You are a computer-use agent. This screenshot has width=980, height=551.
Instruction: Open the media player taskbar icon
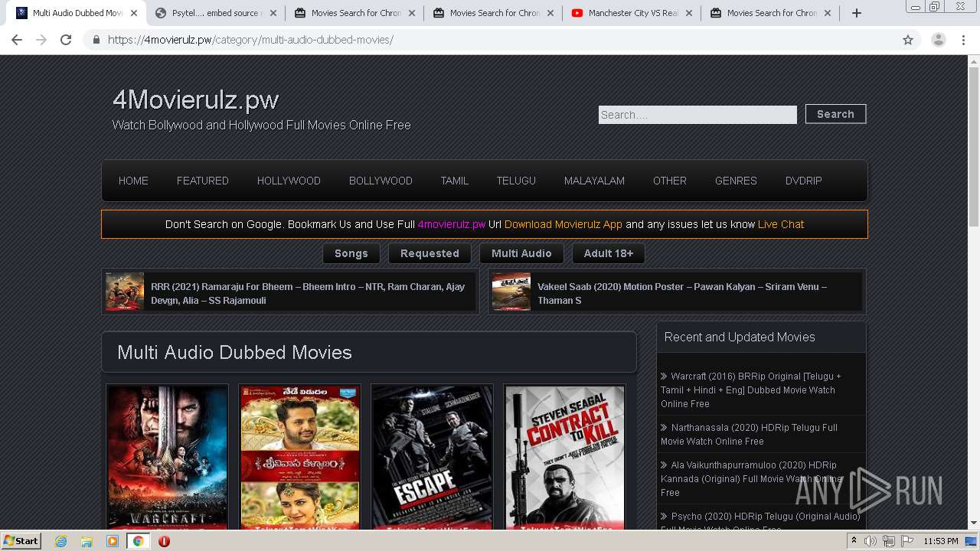(113, 541)
